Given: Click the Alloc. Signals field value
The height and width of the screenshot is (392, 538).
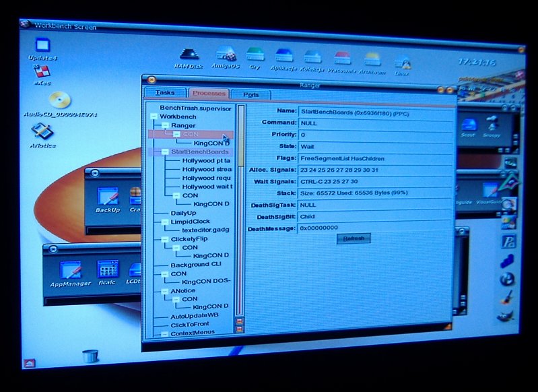Looking at the screenshot, I should tap(375, 170).
